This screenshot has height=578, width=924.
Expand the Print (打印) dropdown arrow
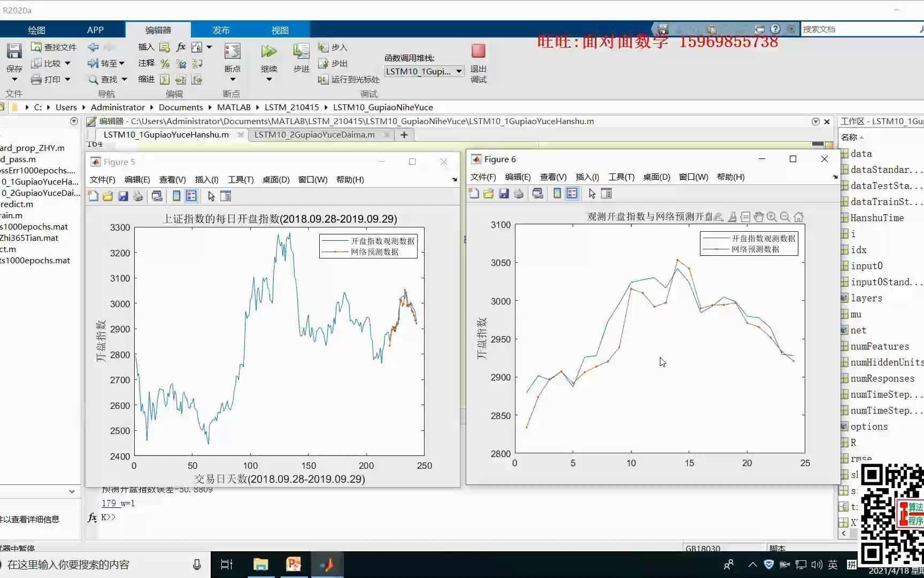coord(67,79)
